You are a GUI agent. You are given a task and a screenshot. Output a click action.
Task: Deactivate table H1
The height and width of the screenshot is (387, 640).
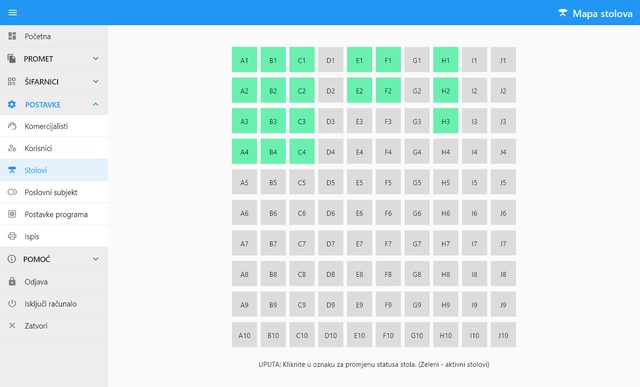point(446,60)
